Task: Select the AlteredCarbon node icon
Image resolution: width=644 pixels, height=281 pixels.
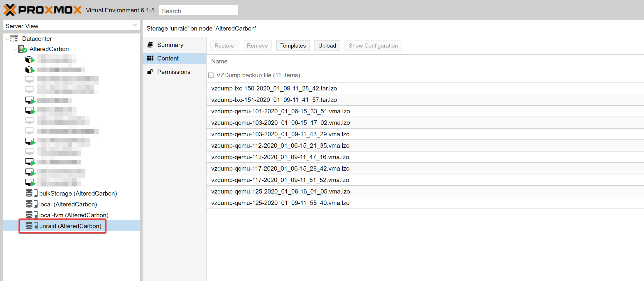Action: [x=22, y=49]
